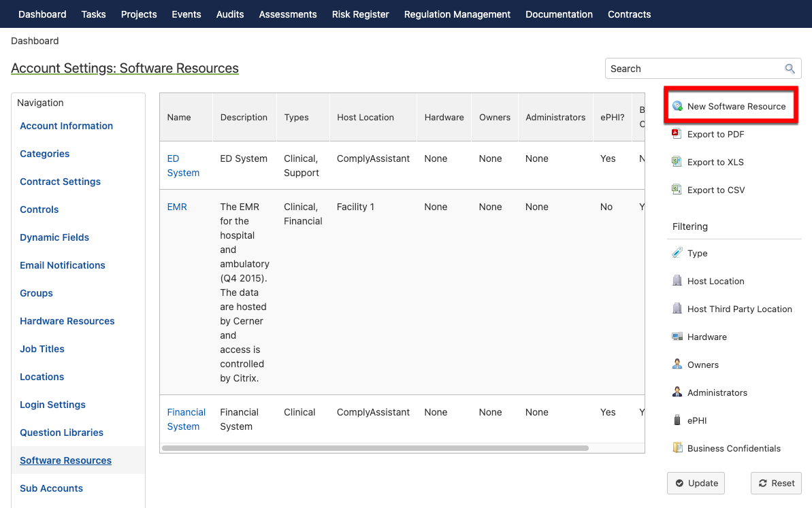812x508 pixels.
Task: Focus the Search input field
Action: point(694,69)
